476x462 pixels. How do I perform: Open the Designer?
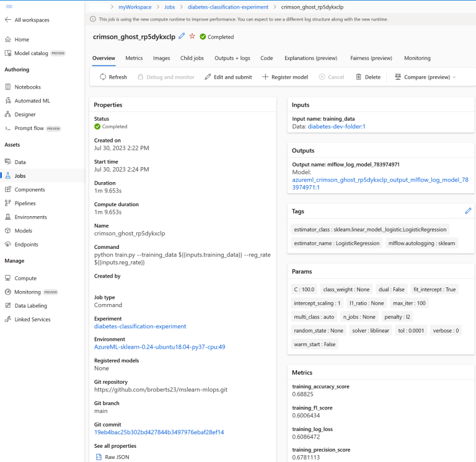point(20,115)
